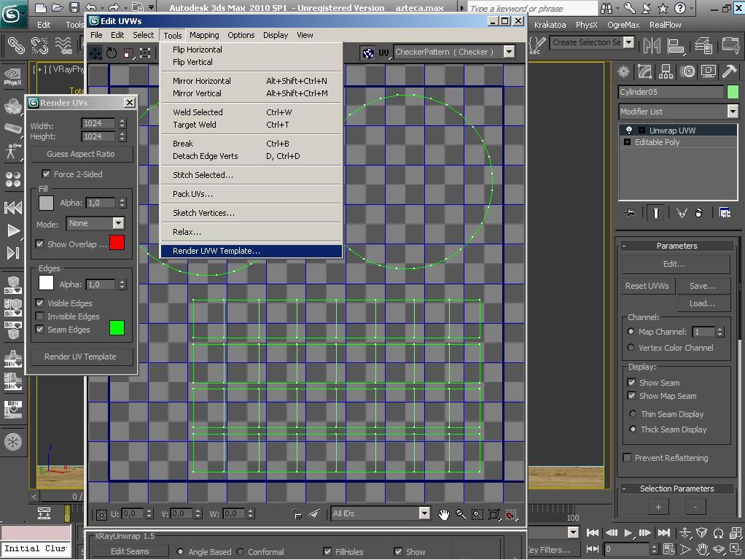Toggle Visible Edges checkbox
Image resolution: width=745 pixels, height=560 pixels.
[x=39, y=303]
